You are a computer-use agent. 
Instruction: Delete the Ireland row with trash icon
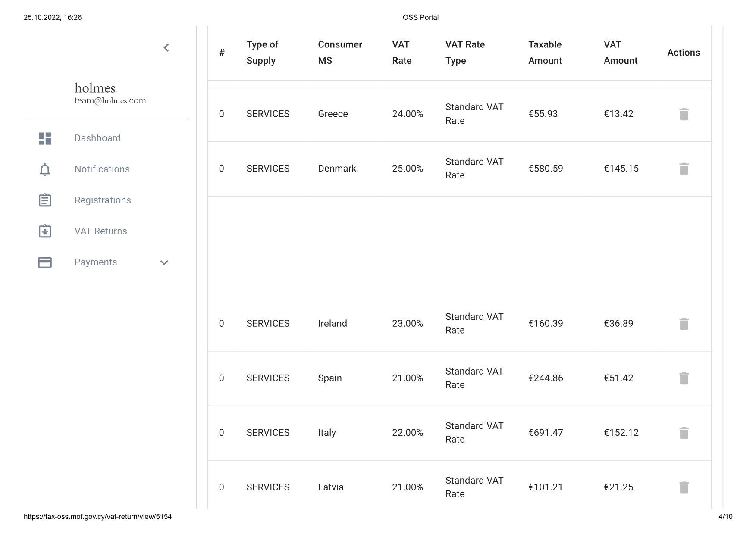684,324
